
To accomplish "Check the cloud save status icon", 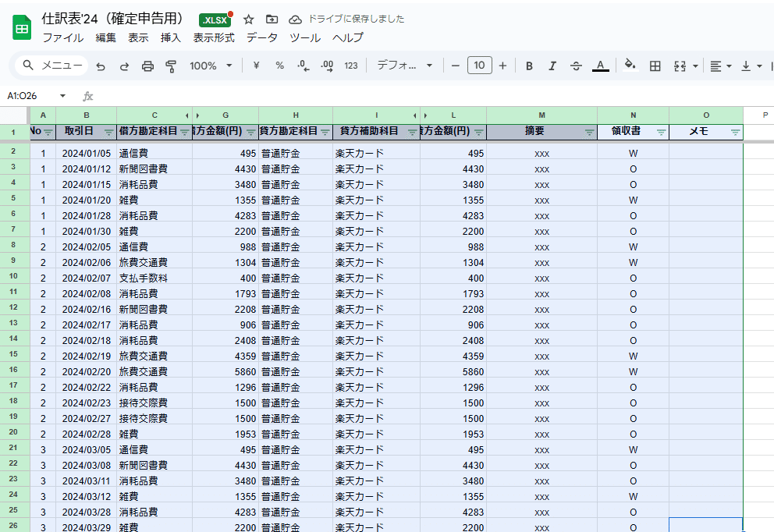I will 295,20.
